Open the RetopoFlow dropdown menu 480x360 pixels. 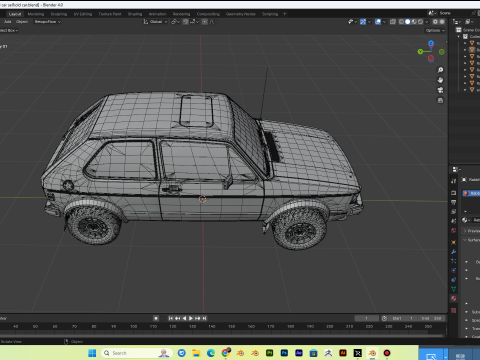click(x=48, y=22)
